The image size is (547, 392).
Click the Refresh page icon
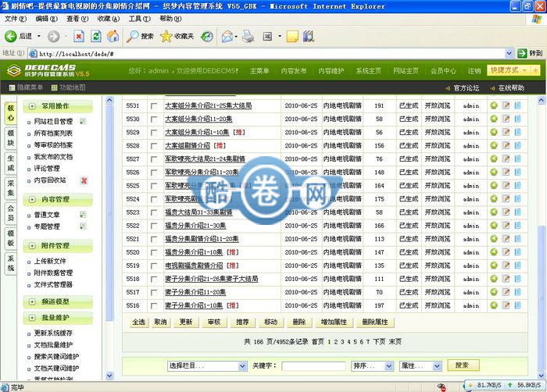click(x=96, y=36)
